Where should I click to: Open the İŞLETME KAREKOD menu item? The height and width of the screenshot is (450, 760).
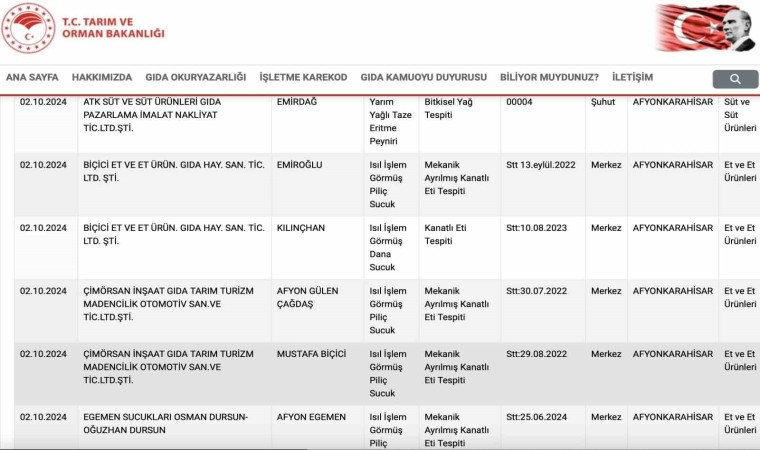[303, 78]
